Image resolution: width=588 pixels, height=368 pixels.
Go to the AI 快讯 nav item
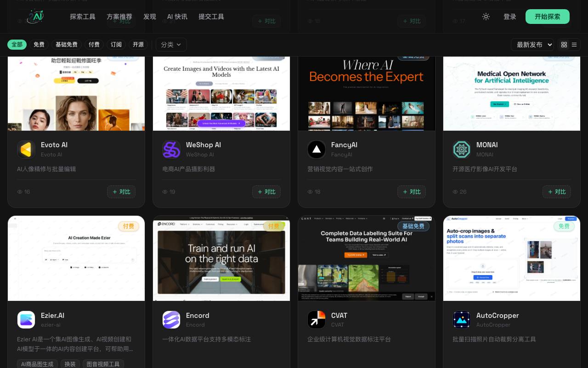177,17
